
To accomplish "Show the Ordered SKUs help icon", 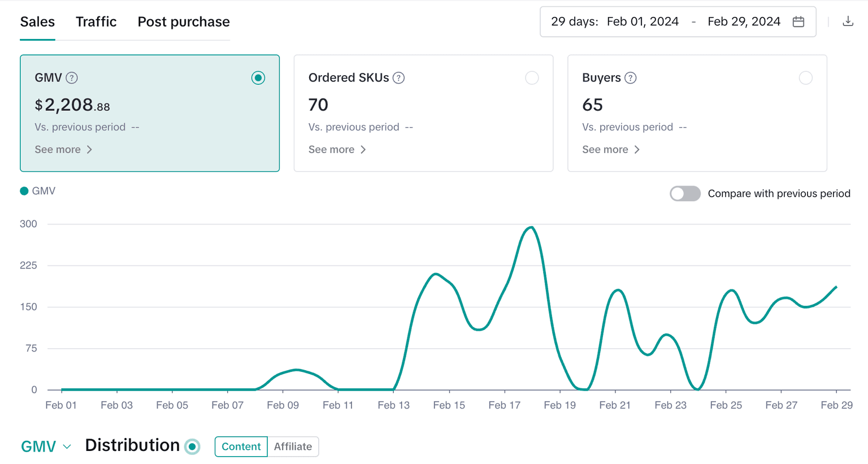I will (398, 78).
